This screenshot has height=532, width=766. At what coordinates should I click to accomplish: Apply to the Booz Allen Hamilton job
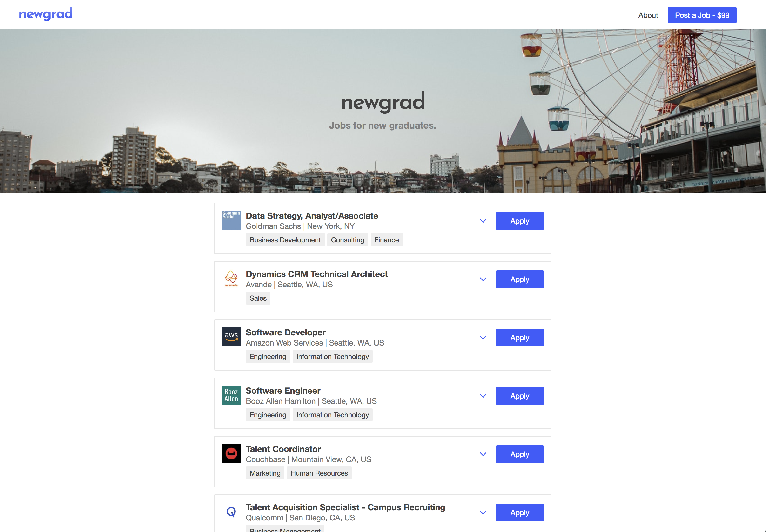520,396
